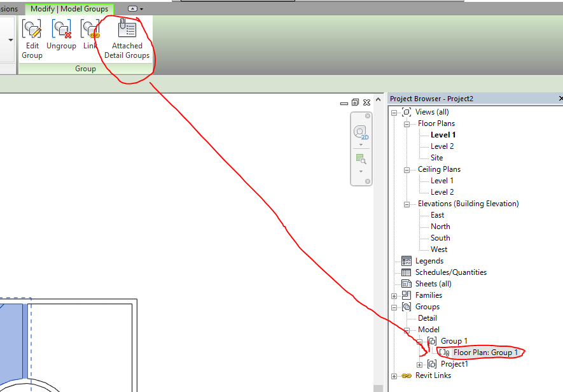This screenshot has width=563, height=392.
Task: Click the Schedules/Quantities icon
Action: tap(407, 272)
